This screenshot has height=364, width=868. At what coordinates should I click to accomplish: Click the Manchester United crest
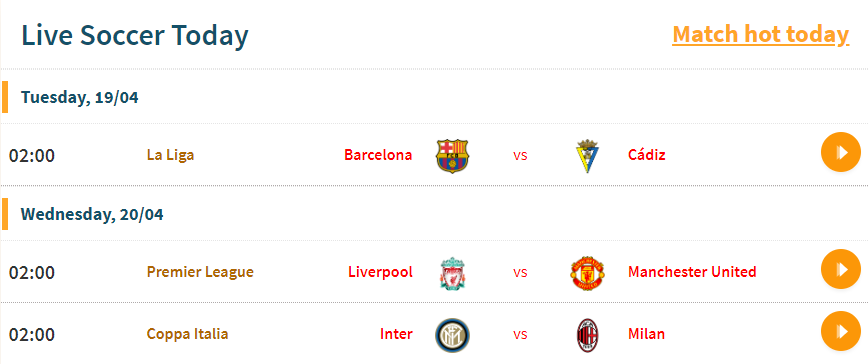587,273
